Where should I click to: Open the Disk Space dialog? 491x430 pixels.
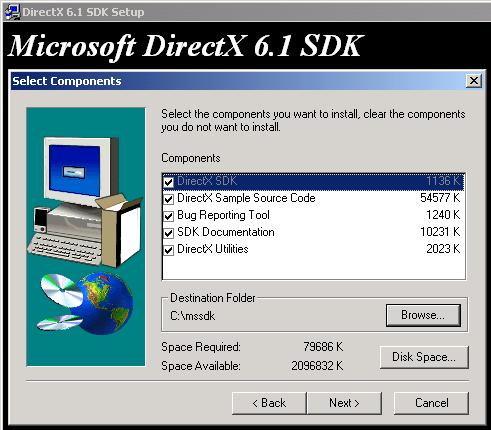[x=424, y=357]
